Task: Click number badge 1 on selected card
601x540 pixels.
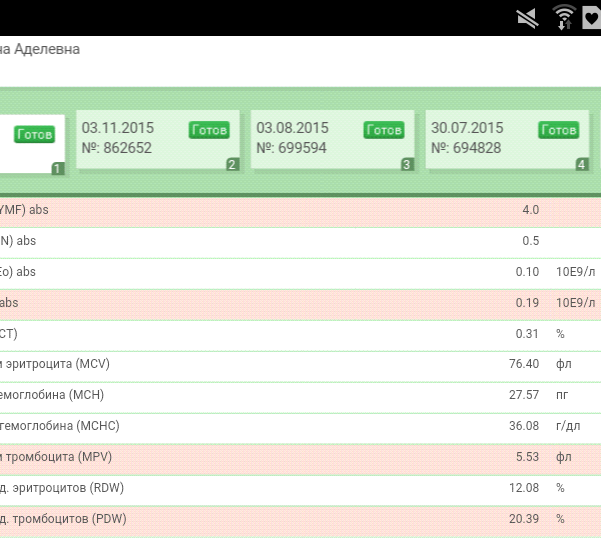Action: point(57,168)
